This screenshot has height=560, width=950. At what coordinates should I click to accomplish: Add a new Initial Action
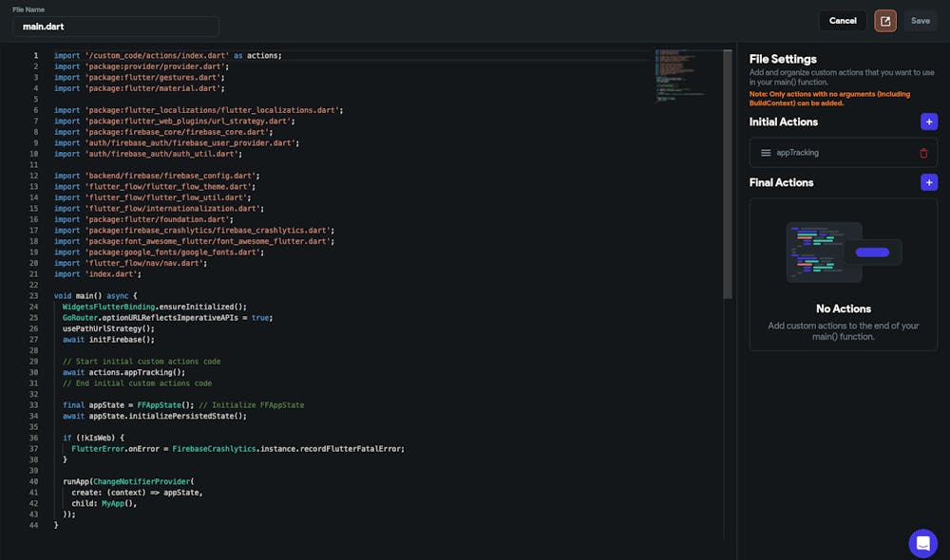pos(928,121)
